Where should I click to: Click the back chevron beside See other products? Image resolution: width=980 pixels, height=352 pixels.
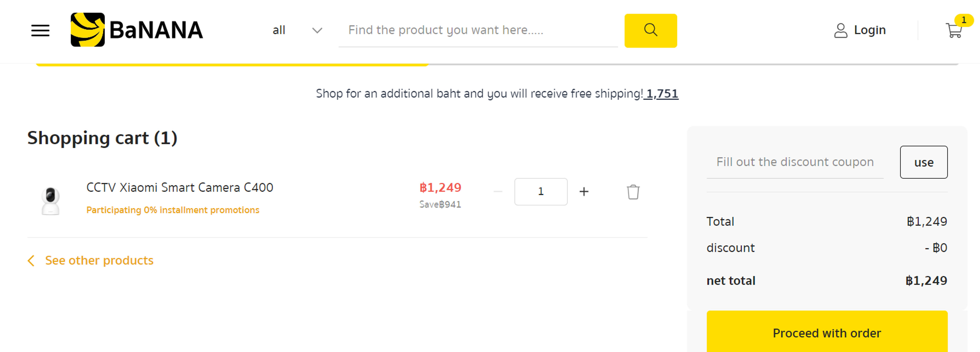pos(31,261)
